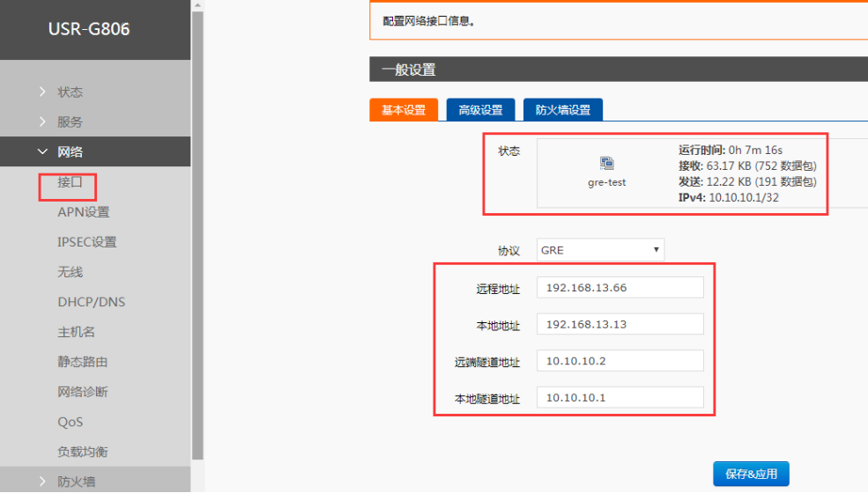This screenshot has width=868, height=493.
Task: Open the 防火墙设置 tab
Action: pos(562,110)
